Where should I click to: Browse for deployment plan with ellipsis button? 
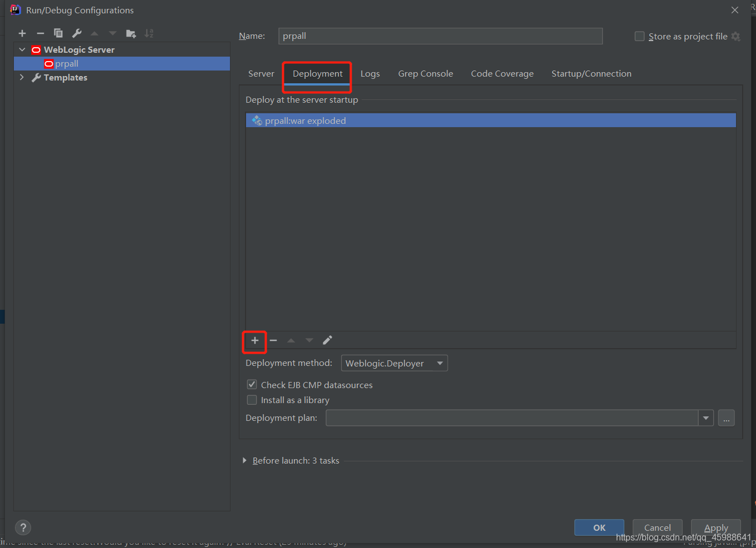tap(727, 418)
